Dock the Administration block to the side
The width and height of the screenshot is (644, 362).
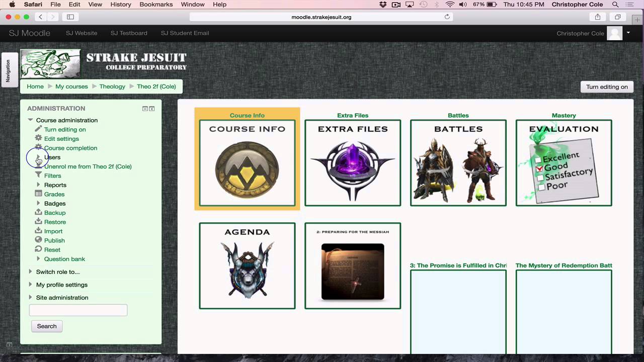[152, 109]
